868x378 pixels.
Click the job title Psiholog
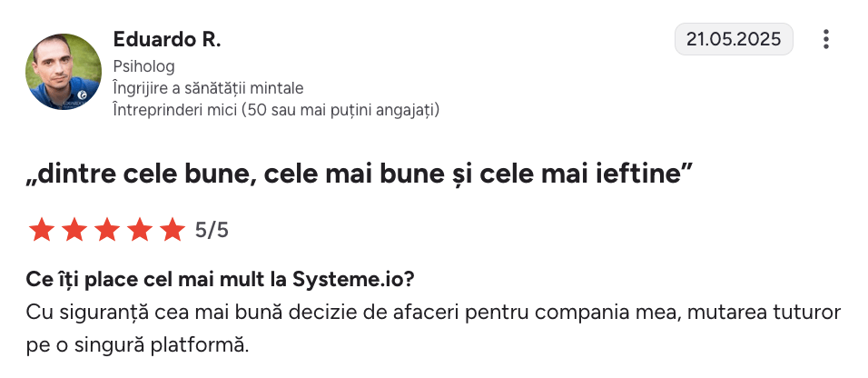coord(143,66)
